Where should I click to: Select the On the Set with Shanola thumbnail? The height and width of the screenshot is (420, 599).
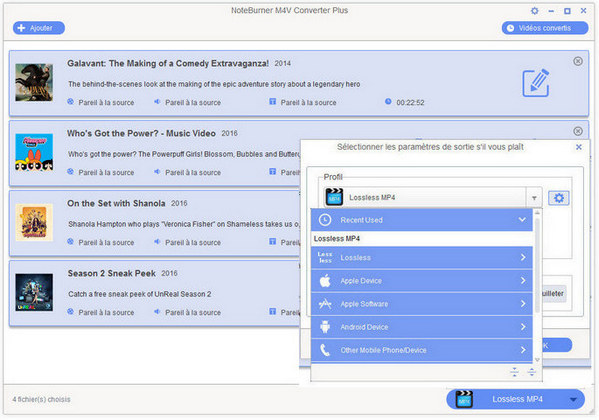(34, 222)
